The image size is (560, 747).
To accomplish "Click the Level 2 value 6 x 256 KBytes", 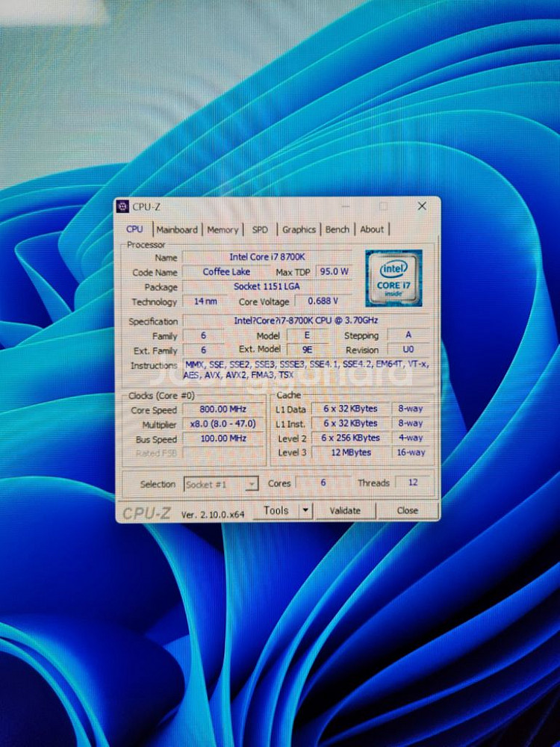I will pyautogui.click(x=350, y=438).
